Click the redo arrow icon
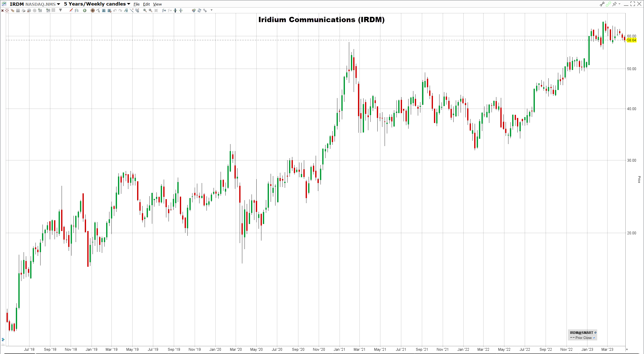 120,10
